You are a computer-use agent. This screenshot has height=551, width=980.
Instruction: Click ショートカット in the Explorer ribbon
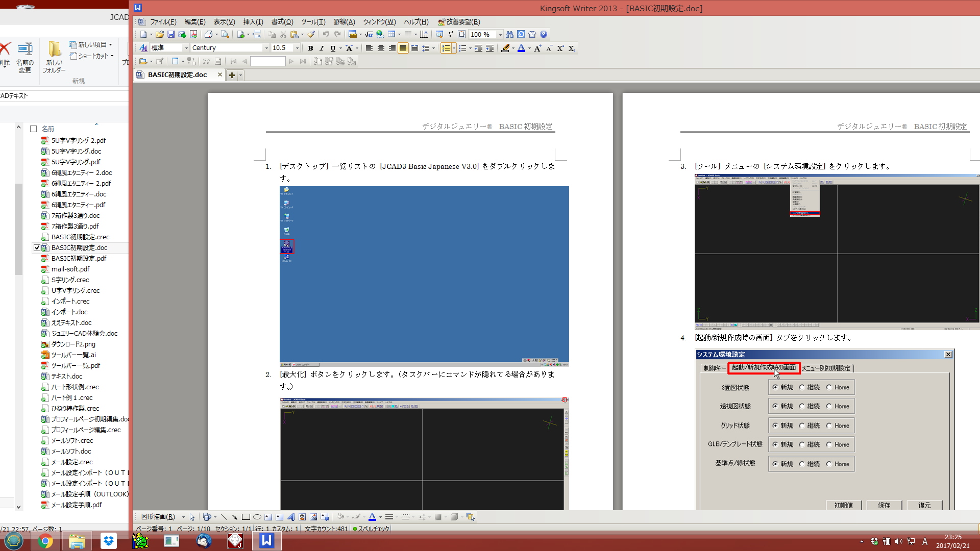pyautogui.click(x=91, y=56)
